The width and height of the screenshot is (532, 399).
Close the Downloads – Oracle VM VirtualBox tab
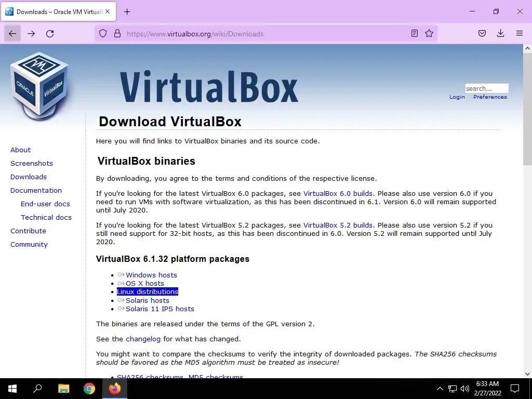pyautogui.click(x=108, y=11)
